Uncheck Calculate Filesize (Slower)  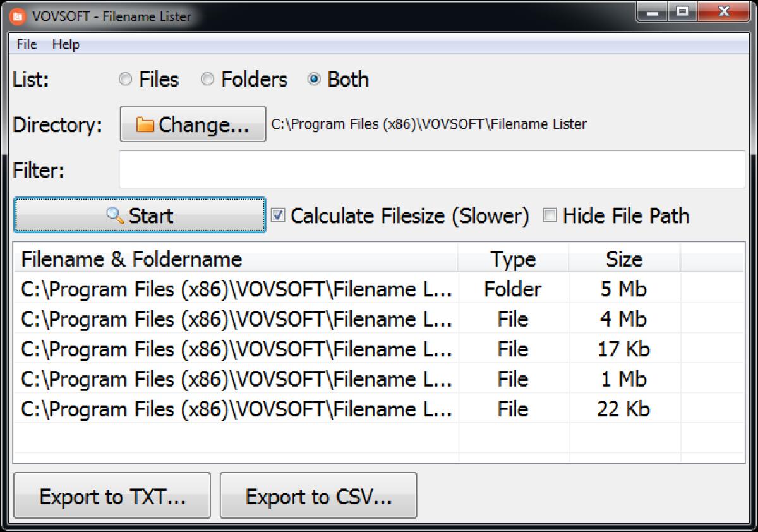pyautogui.click(x=278, y=215)
